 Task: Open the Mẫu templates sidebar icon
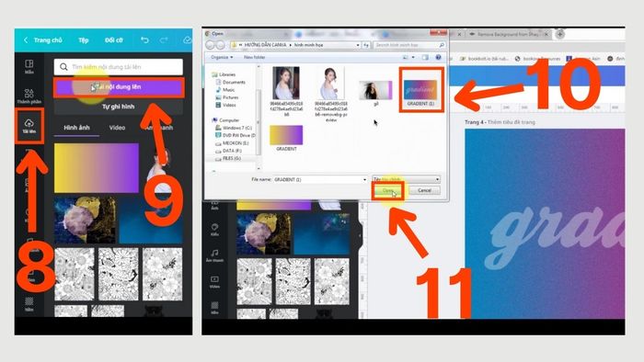tap(29, 66)
